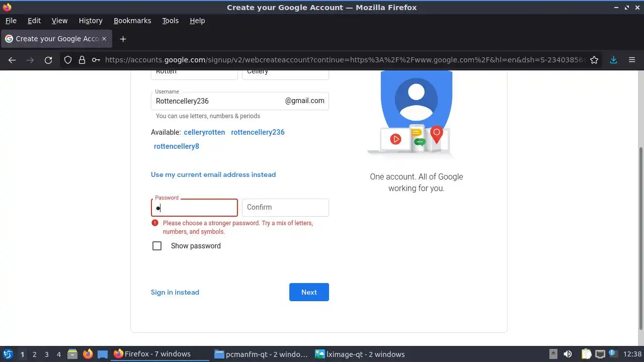Open the History menu
Image resolution: width=644 pixels, height=362 pixels.
[91, 21]
